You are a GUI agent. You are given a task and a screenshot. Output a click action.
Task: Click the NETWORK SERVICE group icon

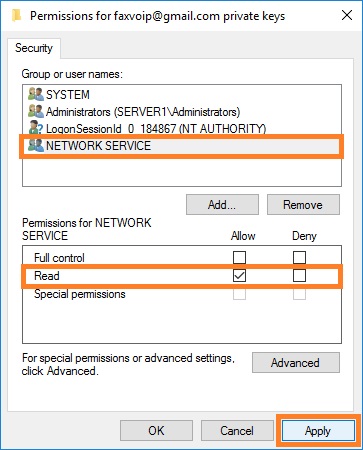(x=36, y=145)
